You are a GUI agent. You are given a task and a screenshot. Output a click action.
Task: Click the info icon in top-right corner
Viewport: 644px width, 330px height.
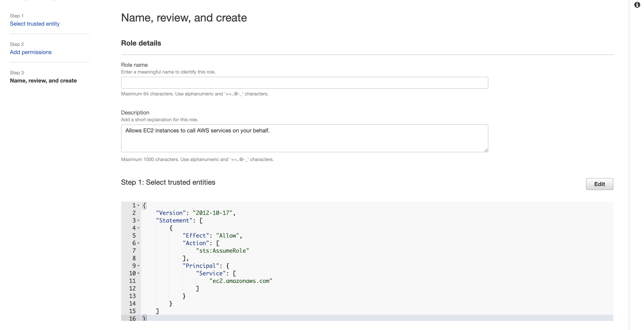click(637, 5)
